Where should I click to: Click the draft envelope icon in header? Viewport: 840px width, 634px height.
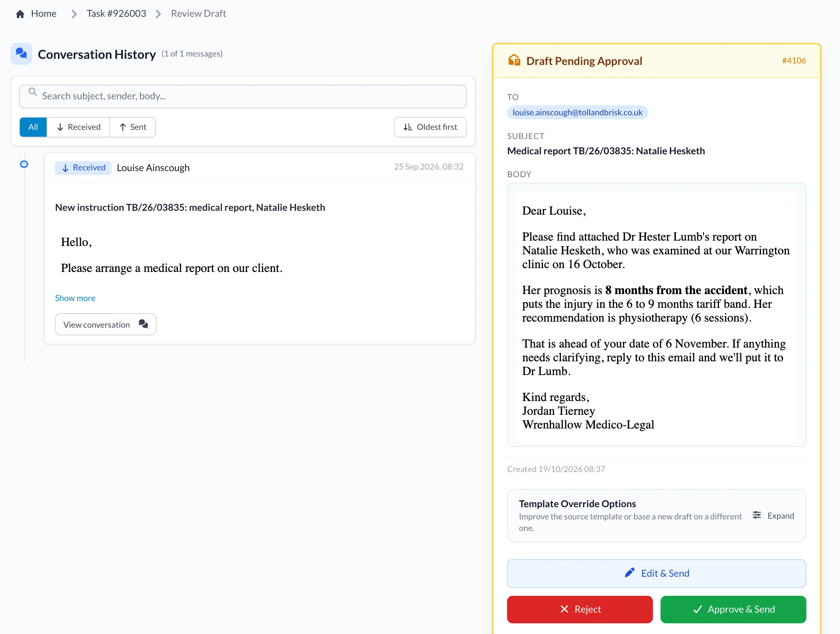(x=514, y=60)
